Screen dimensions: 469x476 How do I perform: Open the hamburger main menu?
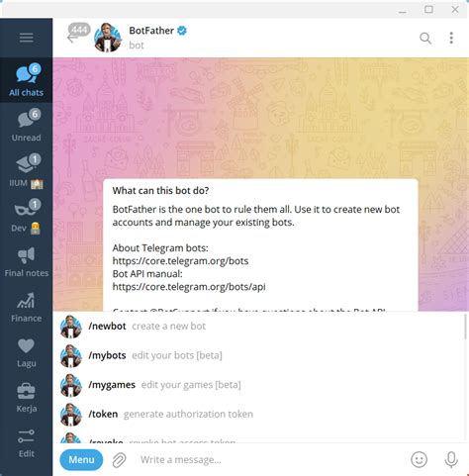coord(26,38)
